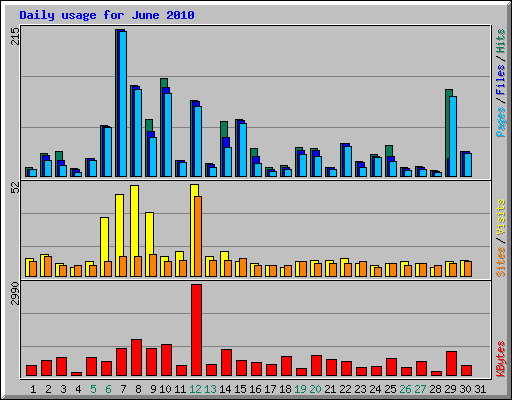Select day 28 on the axis
The image size is (512, 400).
[x=435, y=389]
